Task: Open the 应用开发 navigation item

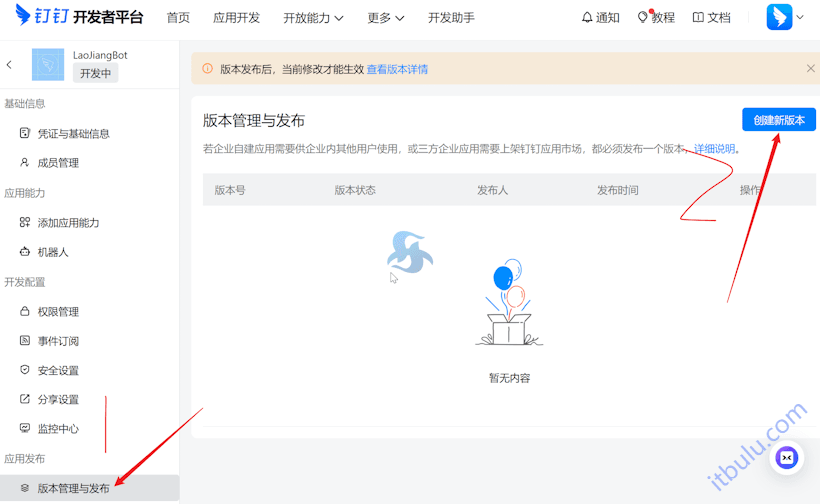Action: pyautogui.click(x=236, y=18)
